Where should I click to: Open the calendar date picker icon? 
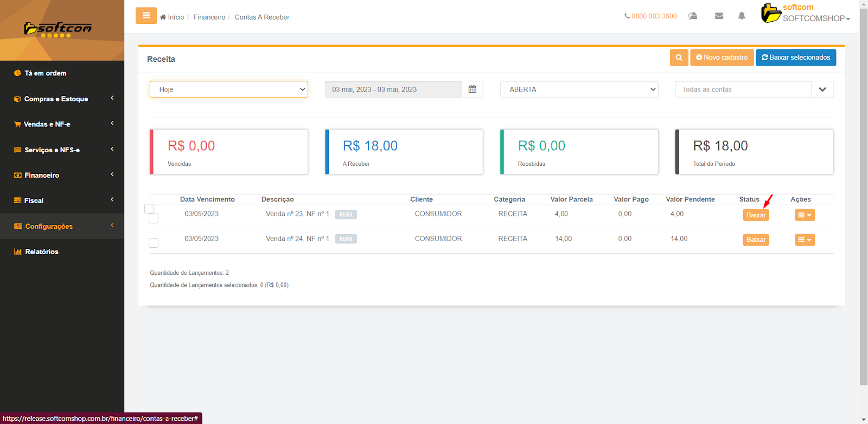tap(472, 89)
